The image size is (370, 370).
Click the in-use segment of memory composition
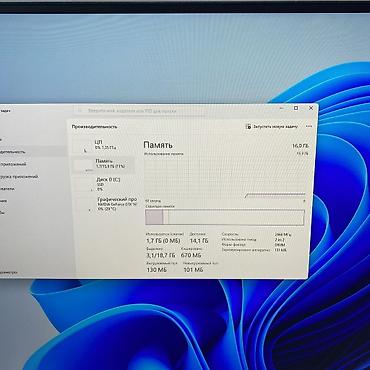tap(154, 217)
